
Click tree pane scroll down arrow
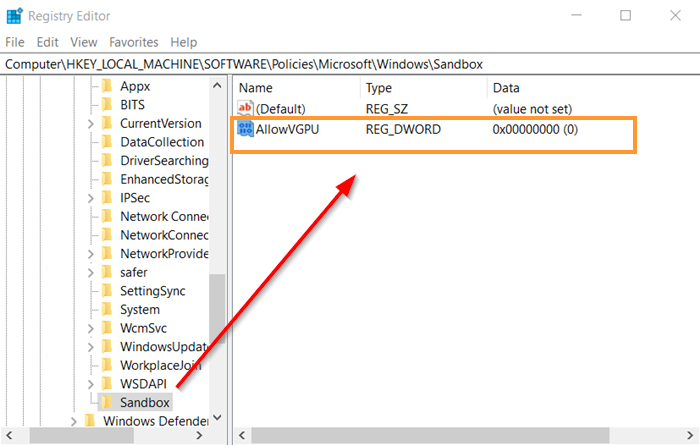pos(217,418)
